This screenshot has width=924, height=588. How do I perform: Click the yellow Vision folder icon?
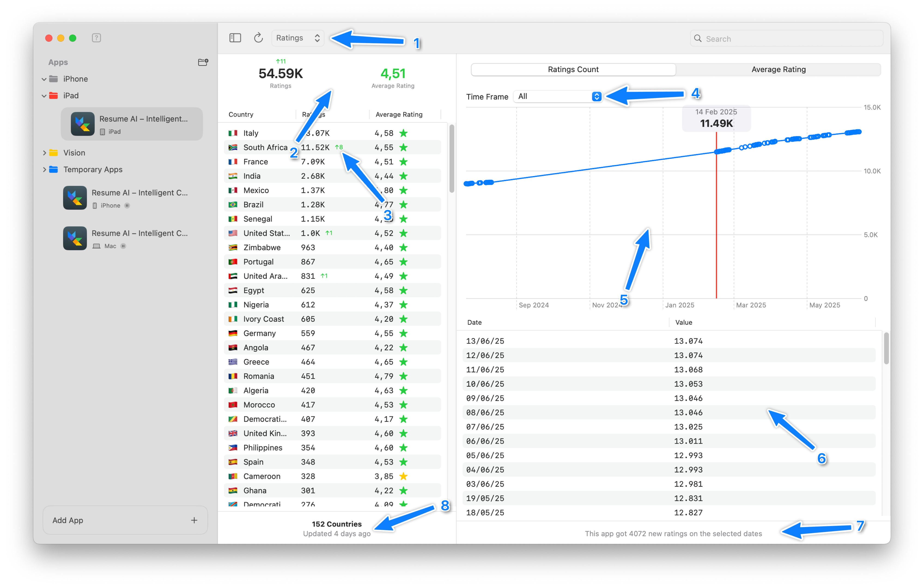[x=54, y=153]
